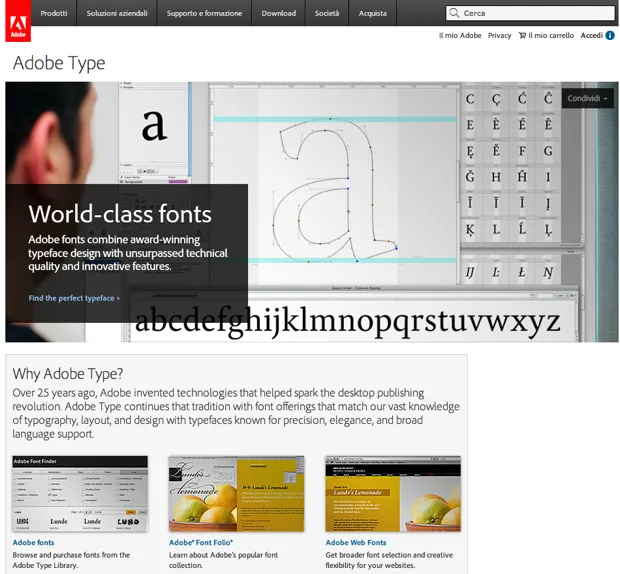
Task: Click the lemonade Font Folio thumbnail
Action: click(236, 494)
